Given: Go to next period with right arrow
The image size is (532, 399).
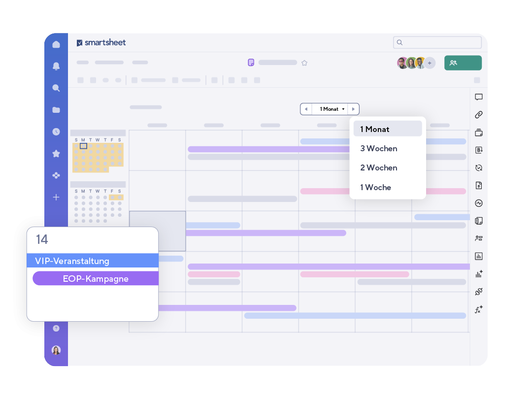Looking at the screenshot, I should (353, 109).
